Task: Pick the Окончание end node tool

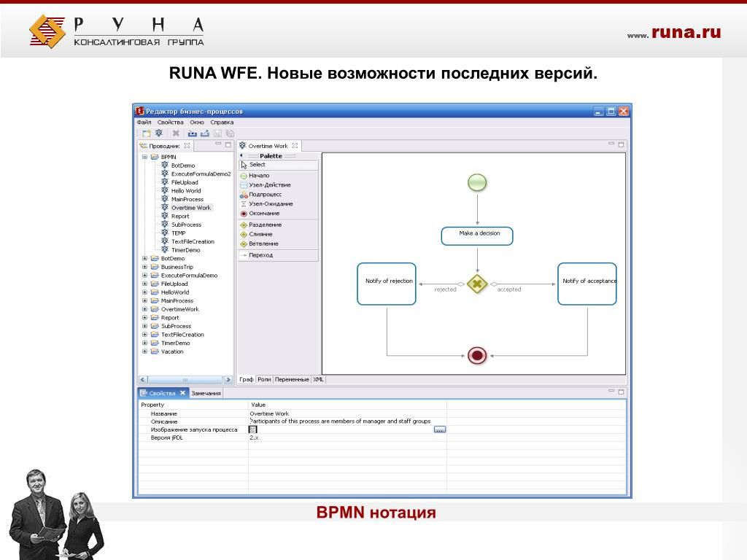Action: (x=278, y=214)
